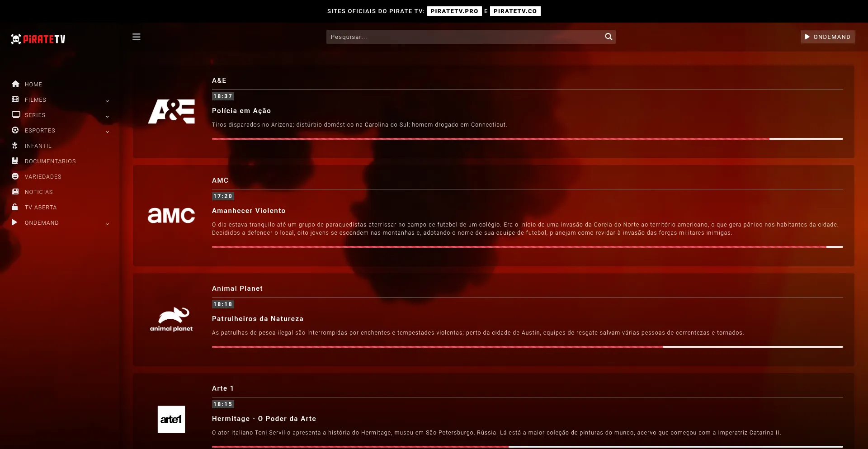
Task: Open OnDemand section in sidebar
Action: (x=42, y=223)
